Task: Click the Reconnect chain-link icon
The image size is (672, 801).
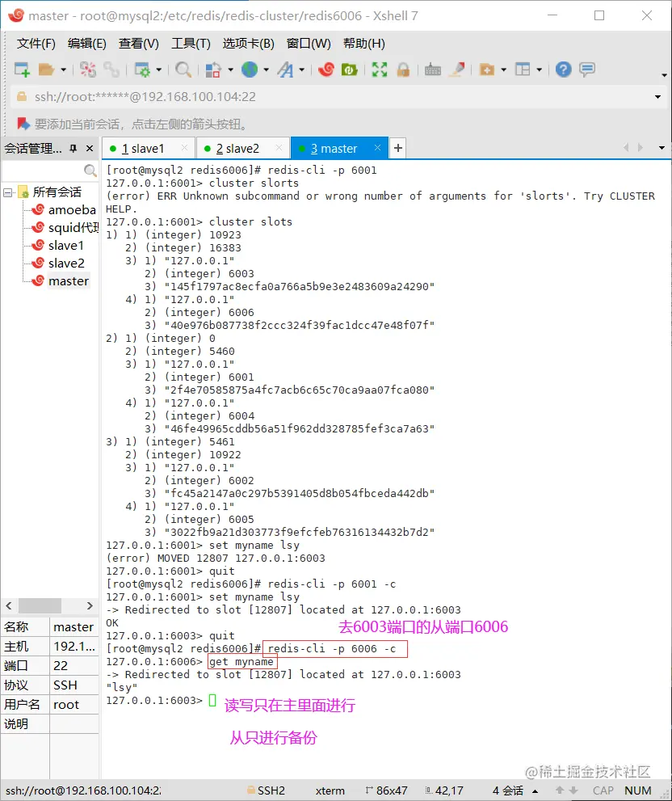Action: tap(111, 70)
